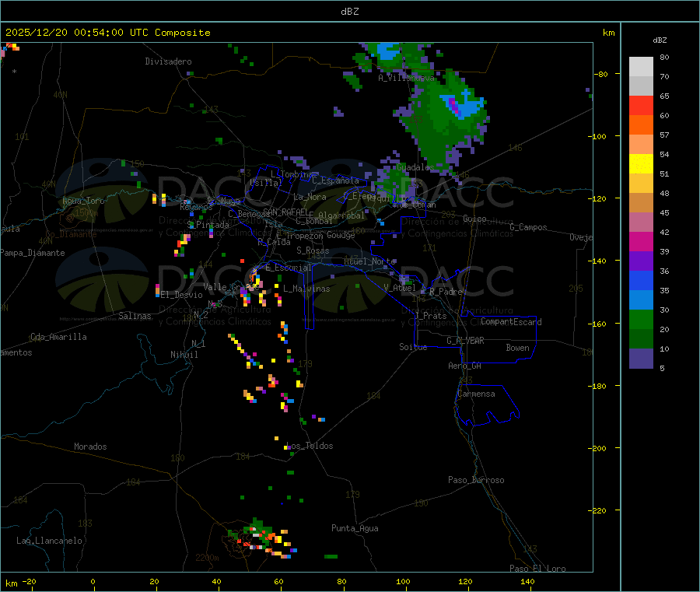Click the timestamp 2025/12/20 00:54:00 UTC text

77,33
